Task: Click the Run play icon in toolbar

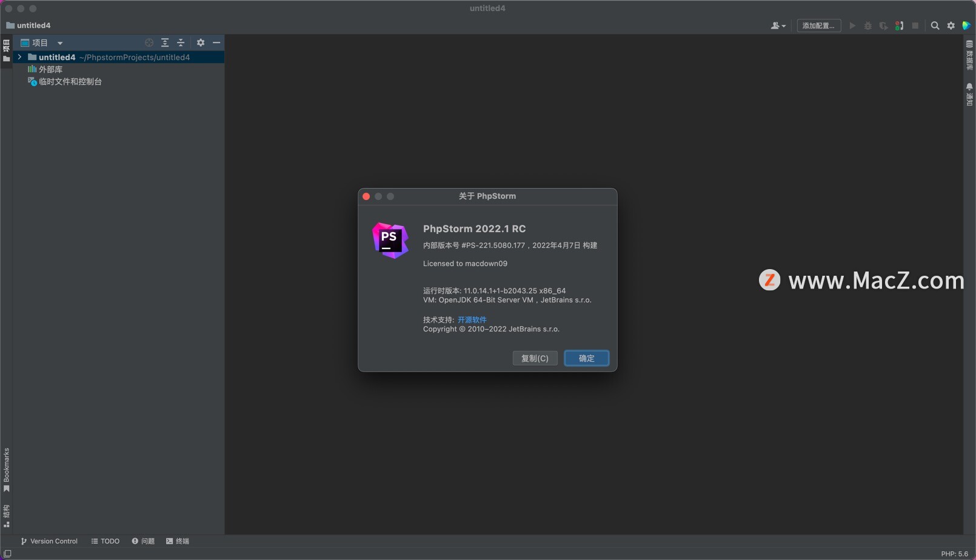Action: click(852, 25)
